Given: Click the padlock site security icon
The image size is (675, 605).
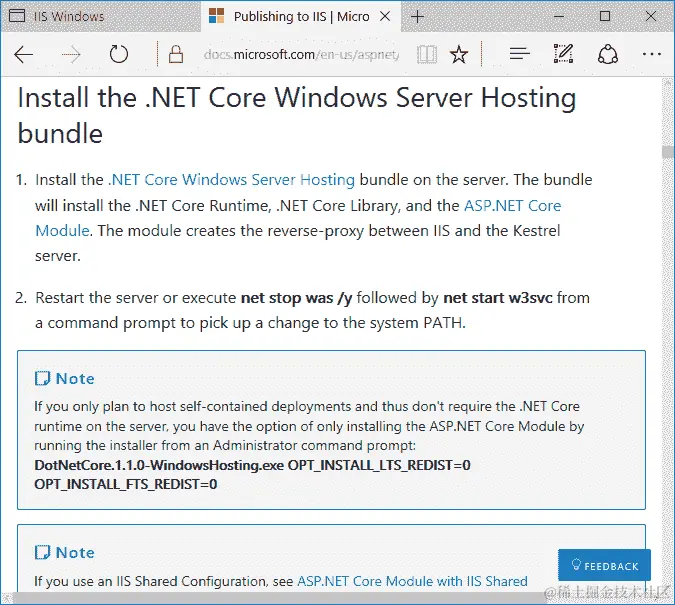Looking at the screenshot, I should coord(176,54).
